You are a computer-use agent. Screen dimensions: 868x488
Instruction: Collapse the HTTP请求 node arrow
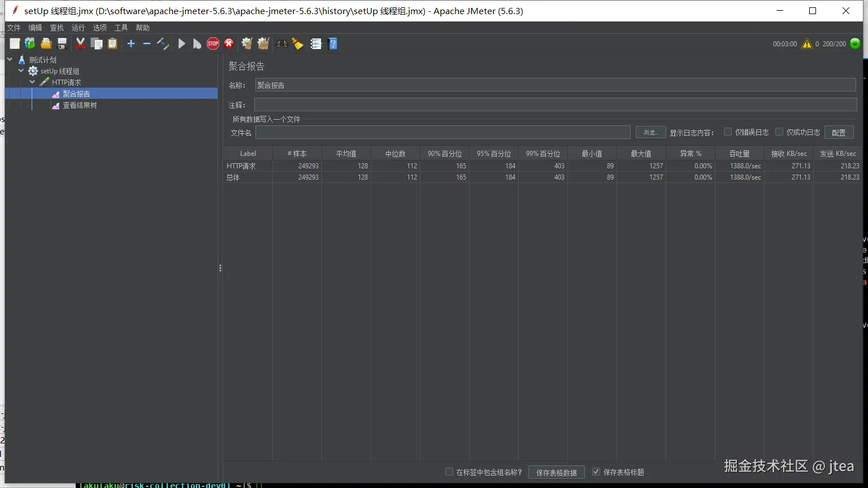tap(32, 82)
